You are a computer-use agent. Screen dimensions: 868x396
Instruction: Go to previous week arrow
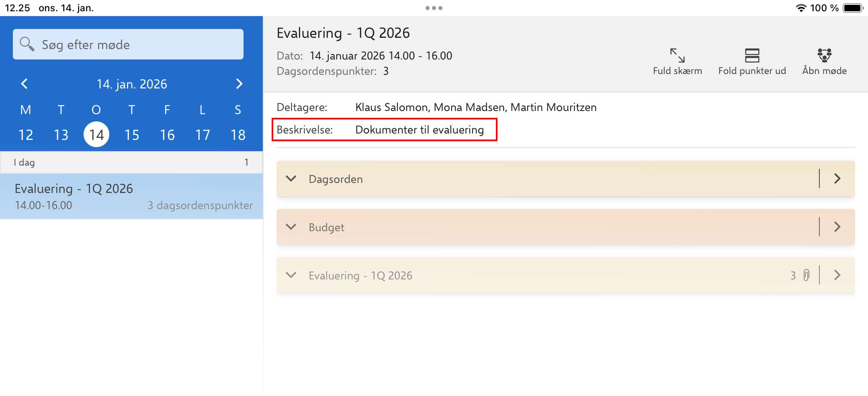click(x=24, y=84)
